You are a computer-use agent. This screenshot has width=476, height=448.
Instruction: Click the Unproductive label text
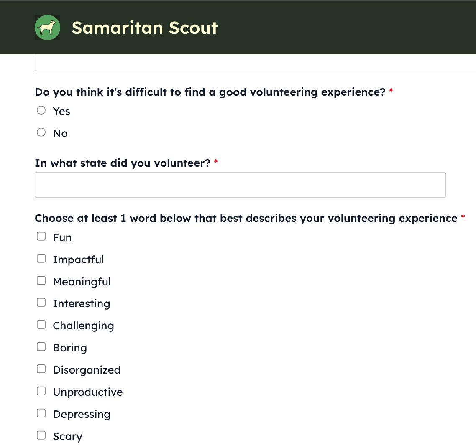tap(88, 392)
